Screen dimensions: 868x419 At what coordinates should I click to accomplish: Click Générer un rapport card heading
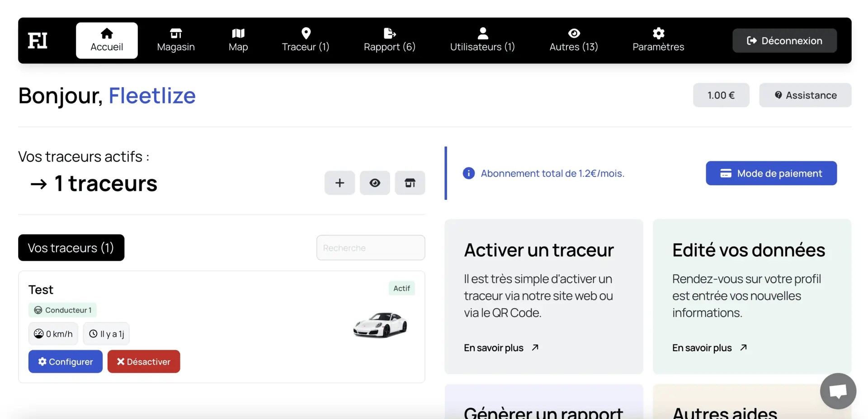543,412
